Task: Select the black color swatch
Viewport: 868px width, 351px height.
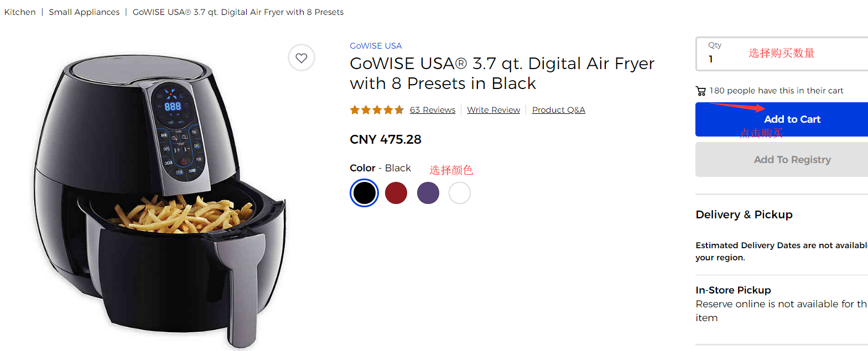Action: click(364, 193)
